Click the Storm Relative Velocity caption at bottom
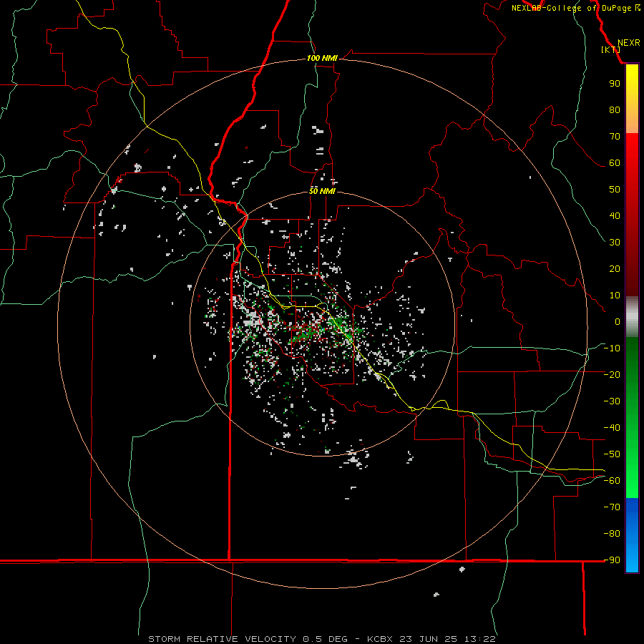644x644 pixels. pos(321,639)
